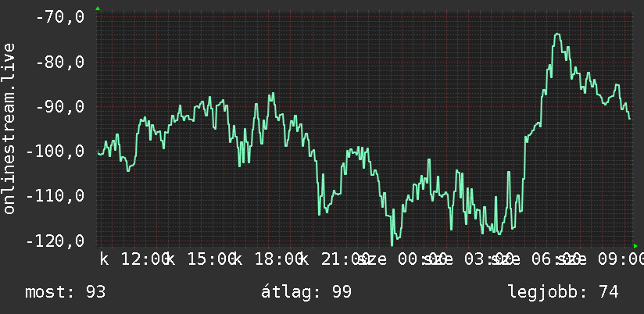Click the -110,0 axis label
Screen dimensions: 644x314
55,196
